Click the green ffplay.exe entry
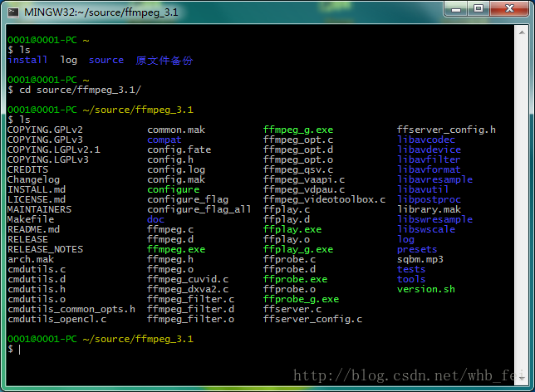Viewport: 535px width, 392px height. coord(292,229)
